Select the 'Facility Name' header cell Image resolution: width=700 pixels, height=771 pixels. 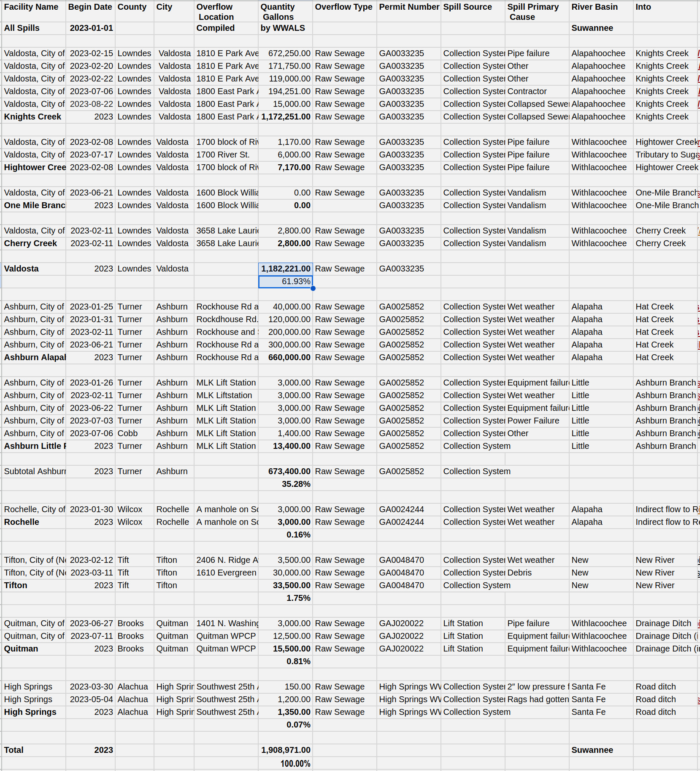(34, 11)
